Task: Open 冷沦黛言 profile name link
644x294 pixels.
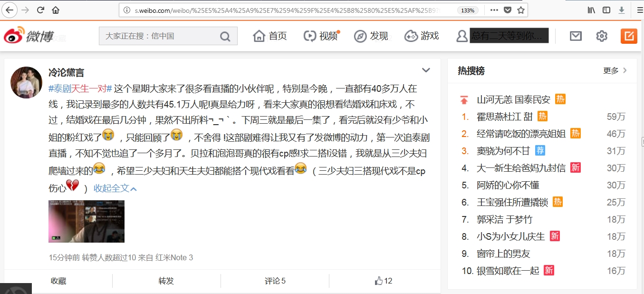Action: click(66, 72)
